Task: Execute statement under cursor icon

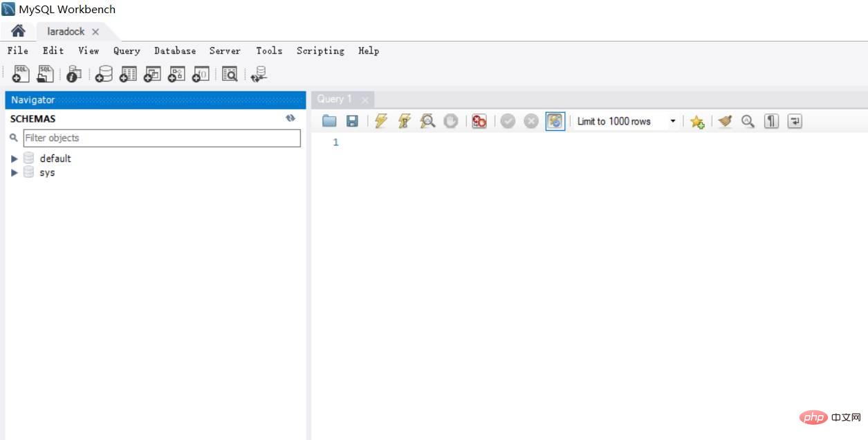Action: pyautogui.click(x=405, y=121)
